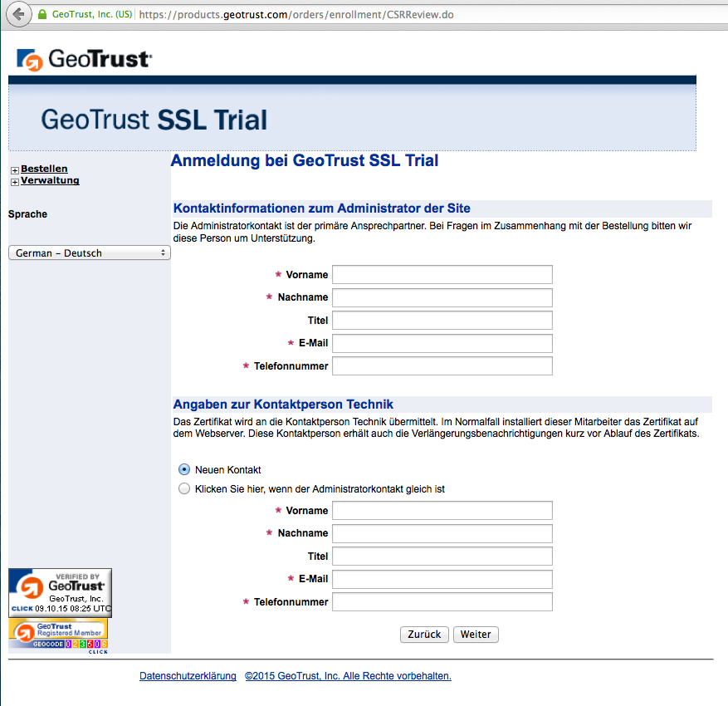Viewport: 728px width, 706px height.
Task: Expand the Verwaltung plus icon
Action: tap(14, 182)
